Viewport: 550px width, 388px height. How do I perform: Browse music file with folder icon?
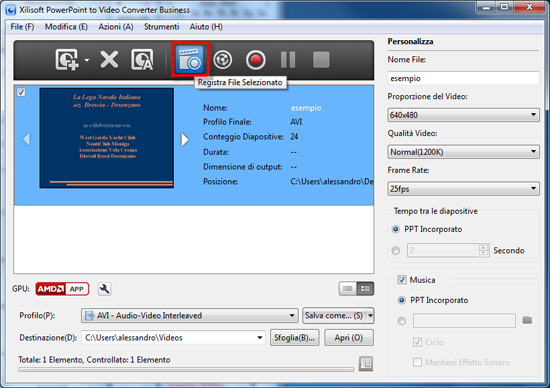click(x=527, y=320)
